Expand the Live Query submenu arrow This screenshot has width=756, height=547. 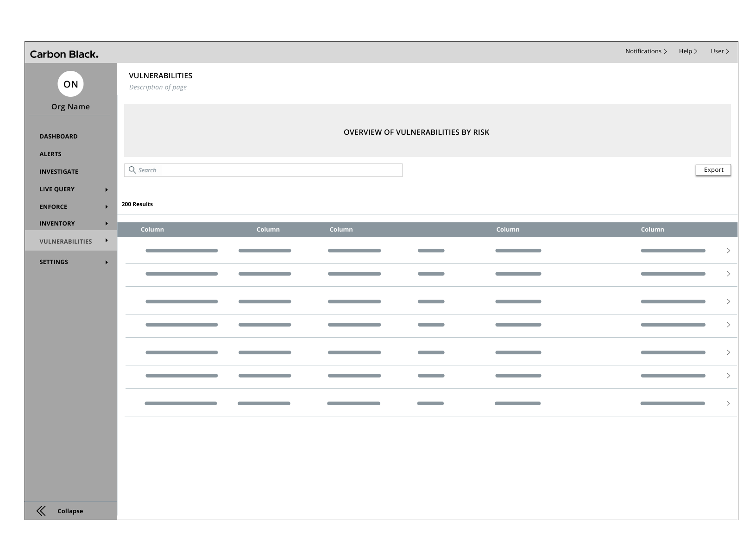(107, 189)
